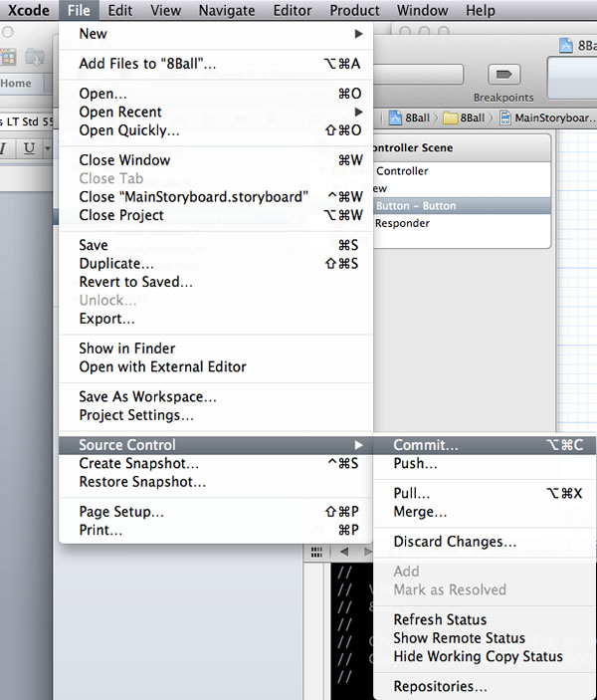Expand the New submenu

(216, 34)
